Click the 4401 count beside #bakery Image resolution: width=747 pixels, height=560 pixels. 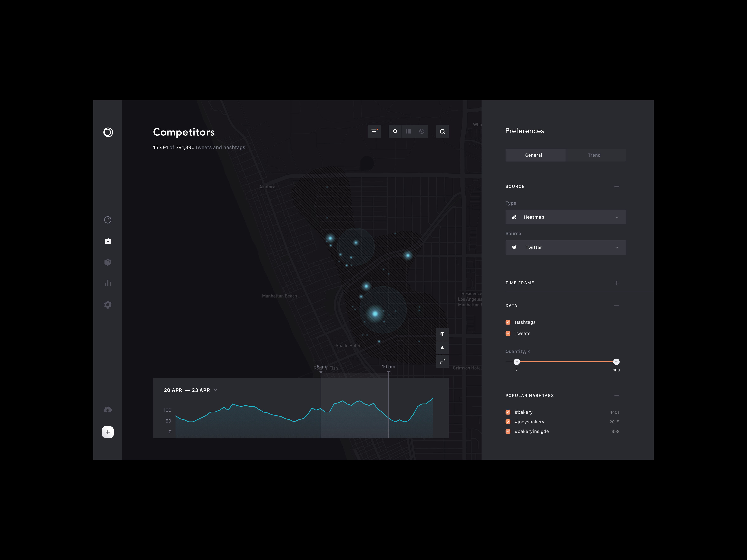tap(614, 413)
